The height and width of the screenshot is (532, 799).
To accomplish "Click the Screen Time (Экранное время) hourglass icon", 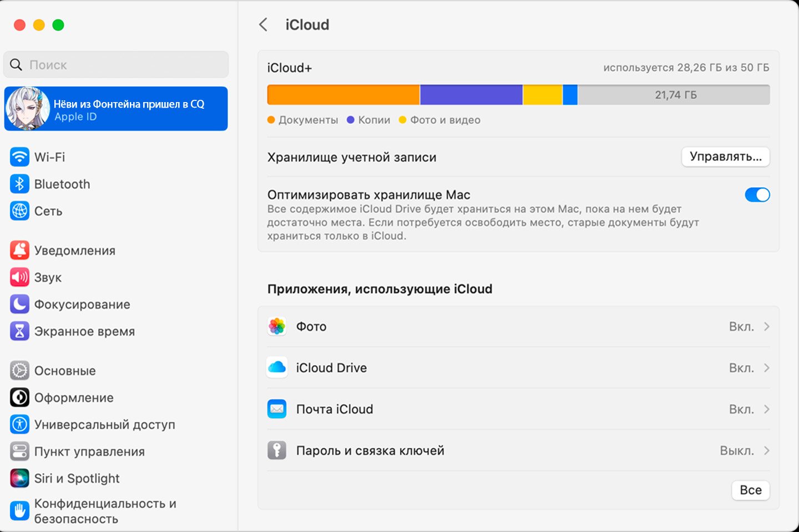I will click(19, 331).
